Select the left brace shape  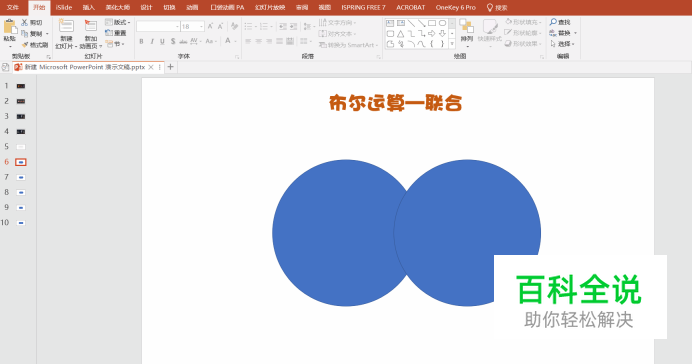[x=432, y=44]
